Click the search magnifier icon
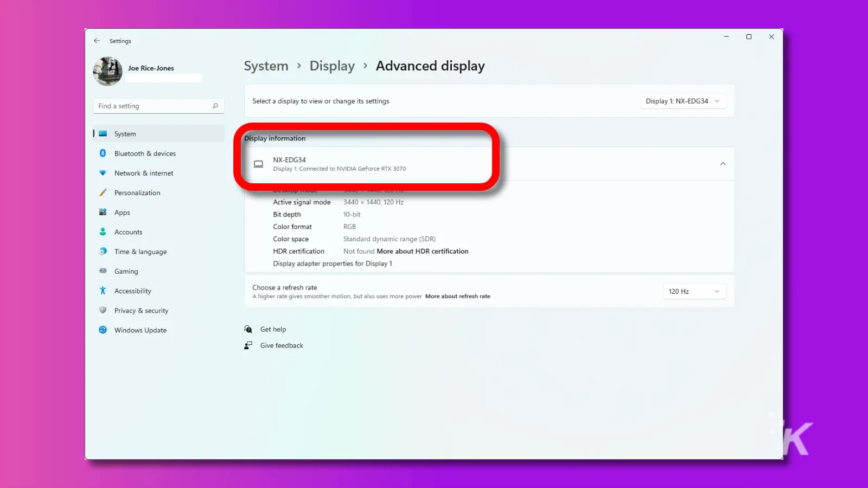This screenshot has height=488, width=868. pos(215,106)
